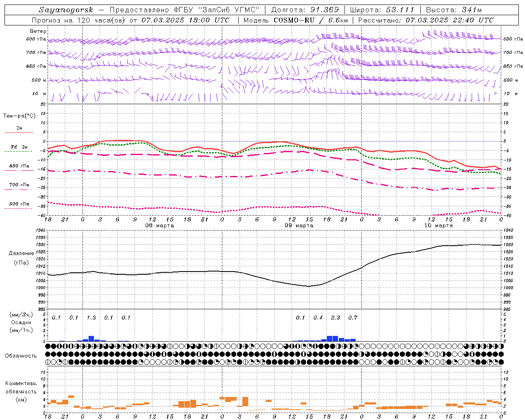Click the Высота: 341м header field

pos(454,10)
